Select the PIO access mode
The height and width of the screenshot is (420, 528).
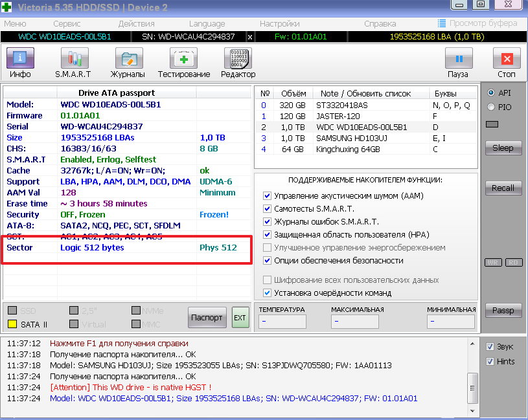click(x=491, y=107)
